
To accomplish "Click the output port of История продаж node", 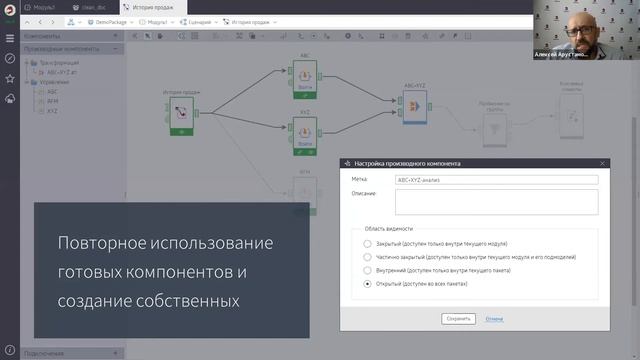I will pos(197,113).
